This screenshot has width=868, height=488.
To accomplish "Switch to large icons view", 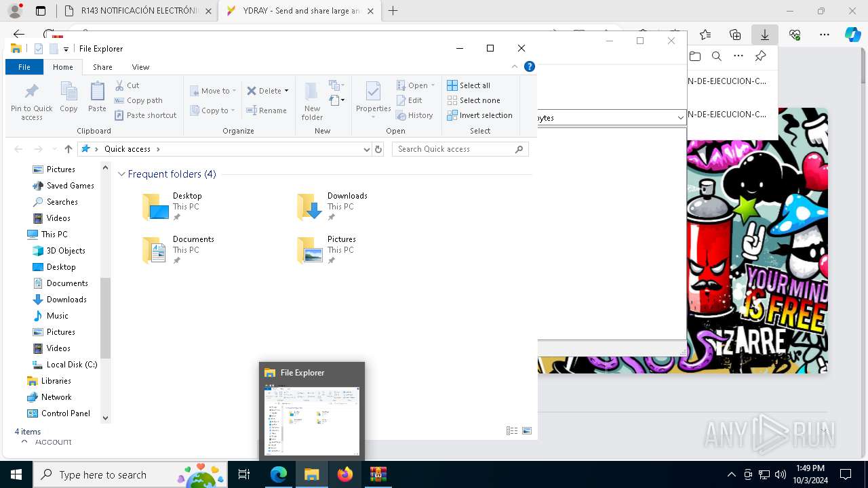I will (x=527, y=431).
